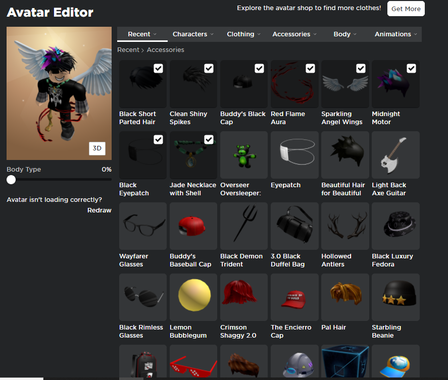Equip the Starbling Beanie
The width and height of the screenshot is (448, 380).
[396, 297]
